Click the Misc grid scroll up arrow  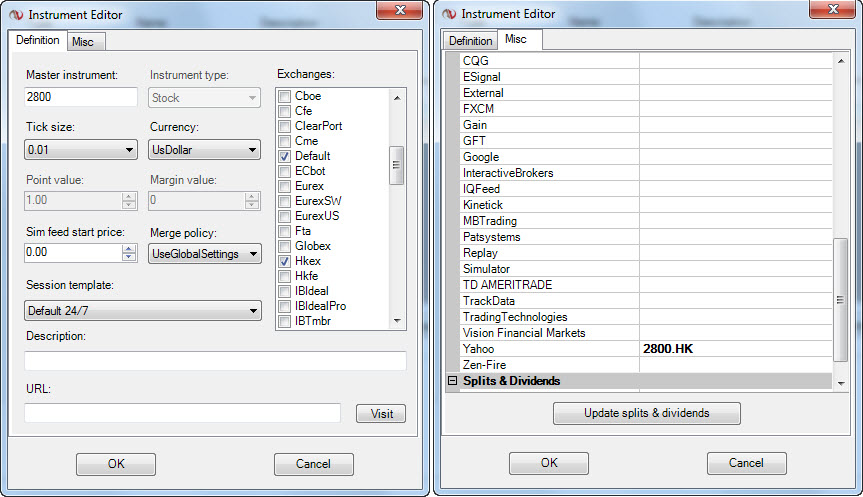tap(840, 61)
